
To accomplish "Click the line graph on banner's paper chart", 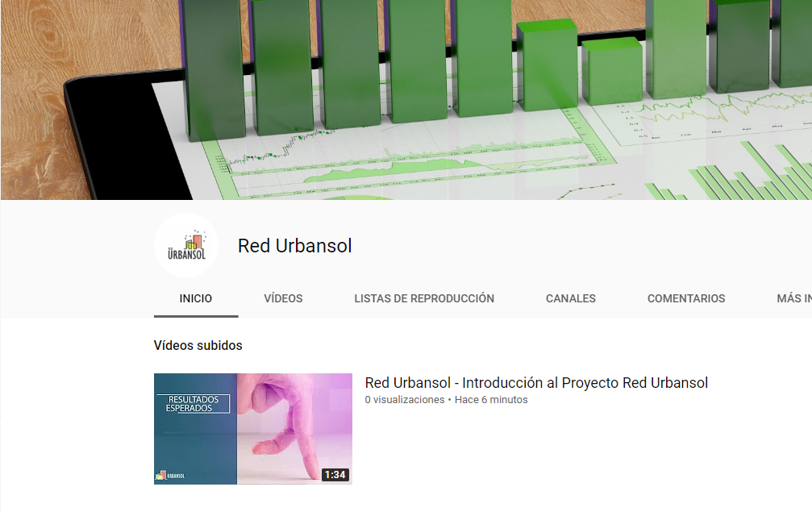I will pyautogui.click(x=274, y=153).
